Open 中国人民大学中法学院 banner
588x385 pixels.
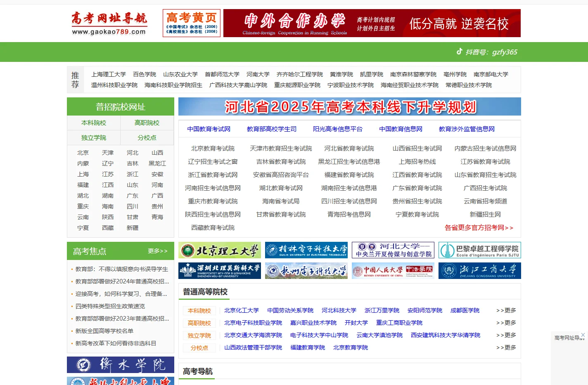393,271
